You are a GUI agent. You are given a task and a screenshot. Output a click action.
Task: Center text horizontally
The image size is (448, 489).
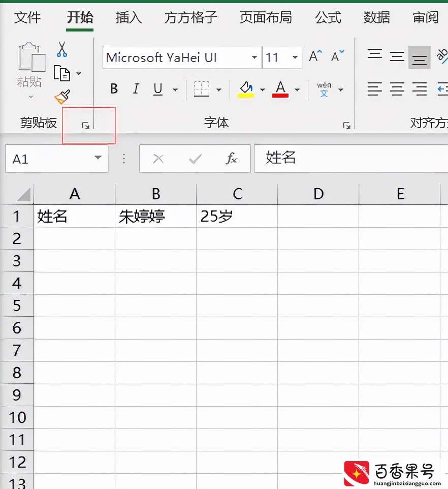(x=397, y=89)
